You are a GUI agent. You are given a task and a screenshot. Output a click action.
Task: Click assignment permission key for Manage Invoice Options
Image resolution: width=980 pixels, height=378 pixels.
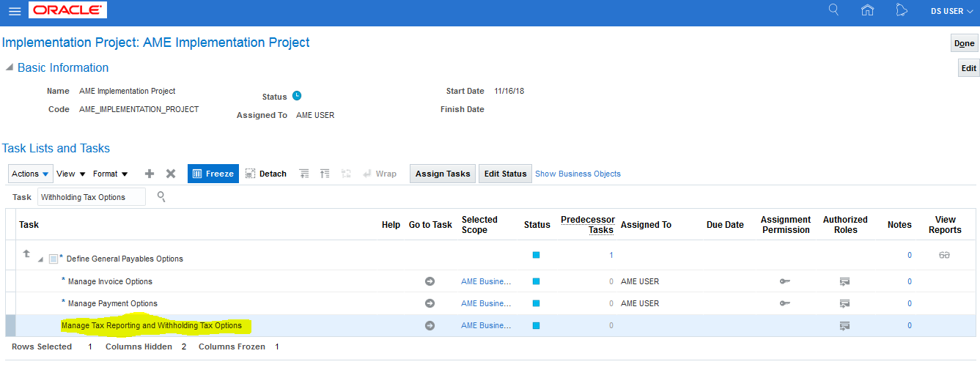pos(785,281)
